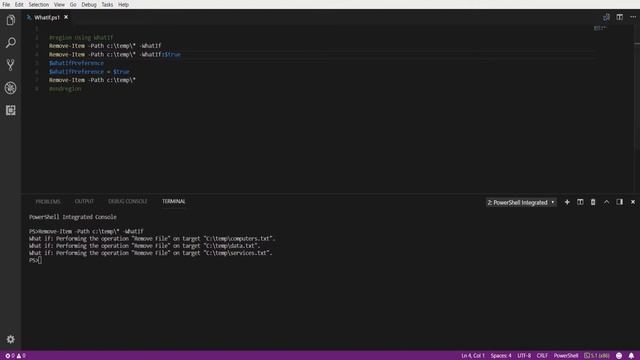Open the Manage gear settings

[x=11, y=339]
